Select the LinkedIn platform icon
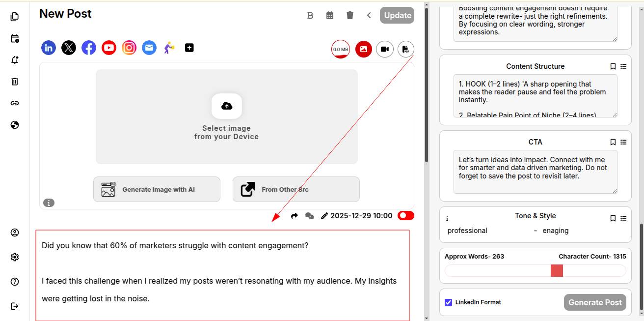The width and height of the screenshot is (644, 321). click(49, 48)
